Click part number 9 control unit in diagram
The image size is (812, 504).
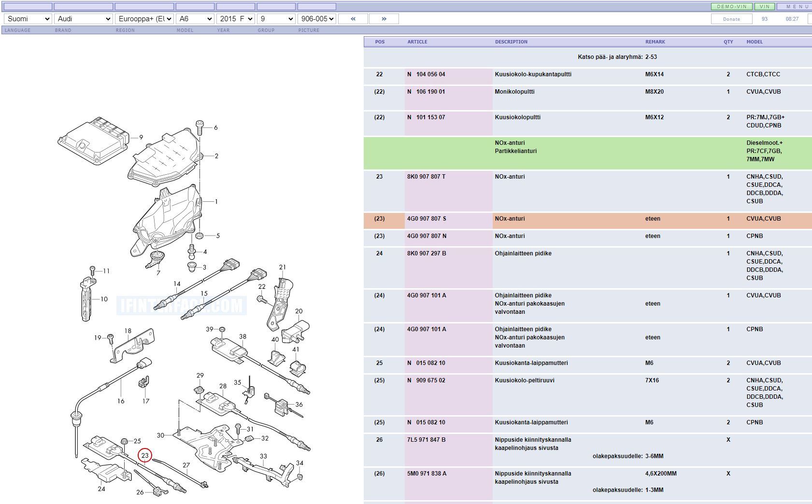(x=141, y=138)
